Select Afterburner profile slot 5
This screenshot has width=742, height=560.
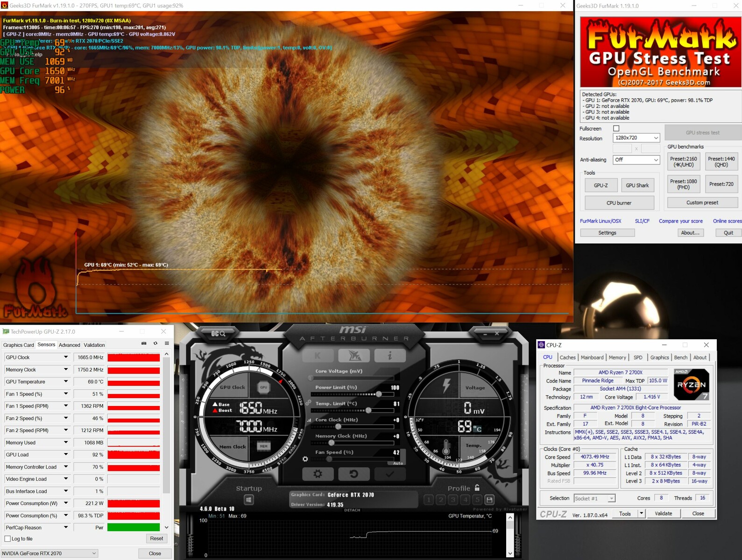[477, 500]
